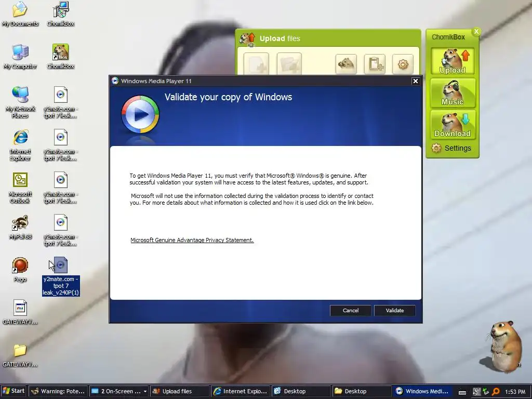Screen dimensions: 532x399
Task: Click the 1:53 PM clock in tray
Action: [515, 392]
